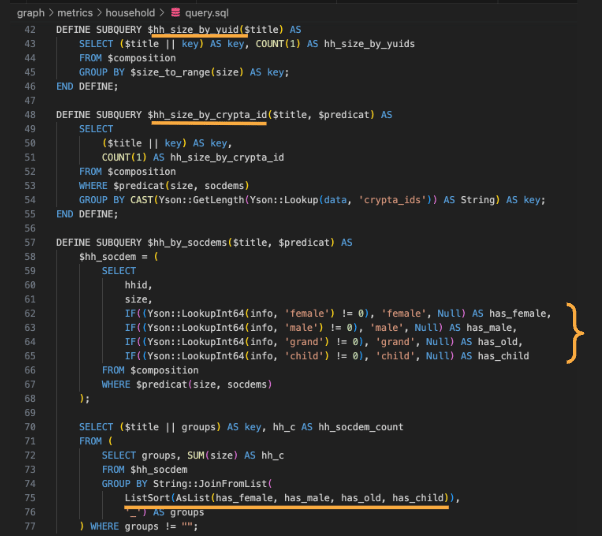Click END DEFINE on line 55

tap(87, 214)
